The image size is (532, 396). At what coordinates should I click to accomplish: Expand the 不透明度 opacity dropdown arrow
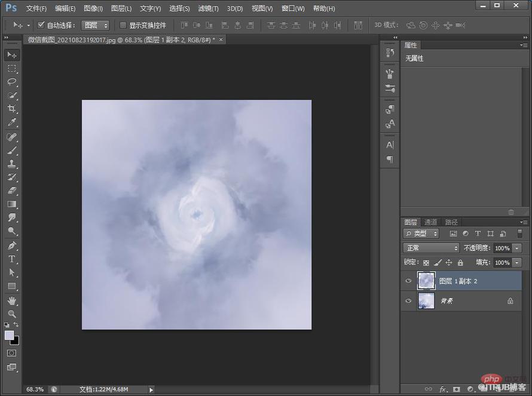[516, 248]
